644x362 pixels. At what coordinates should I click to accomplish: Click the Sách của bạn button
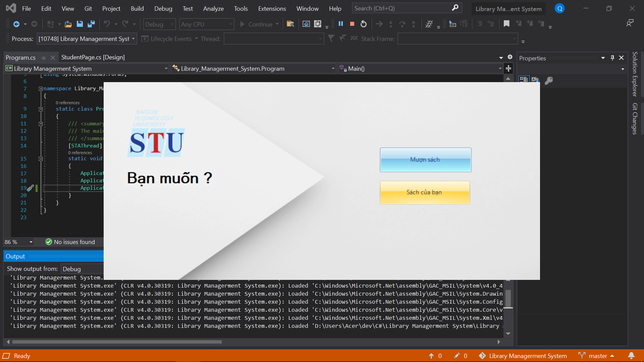(425, 192)
